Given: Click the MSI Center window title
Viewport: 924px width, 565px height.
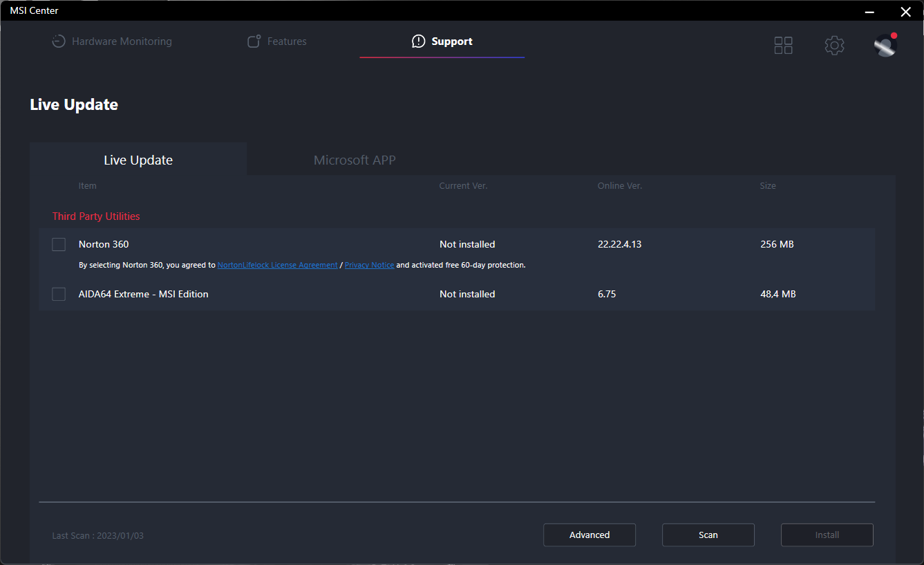Looking at the screenshot, I should tap(34, 10).
